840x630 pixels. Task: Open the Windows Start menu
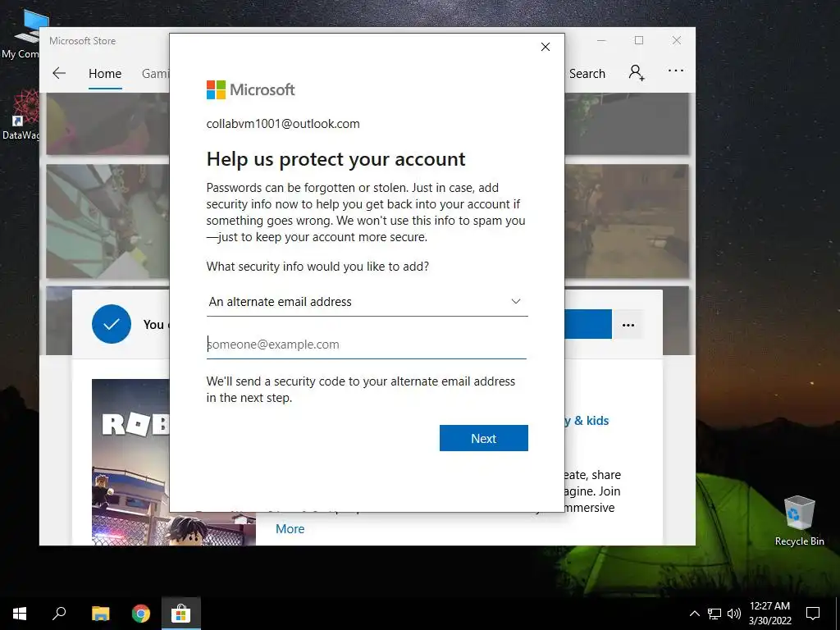pos(20,614)
